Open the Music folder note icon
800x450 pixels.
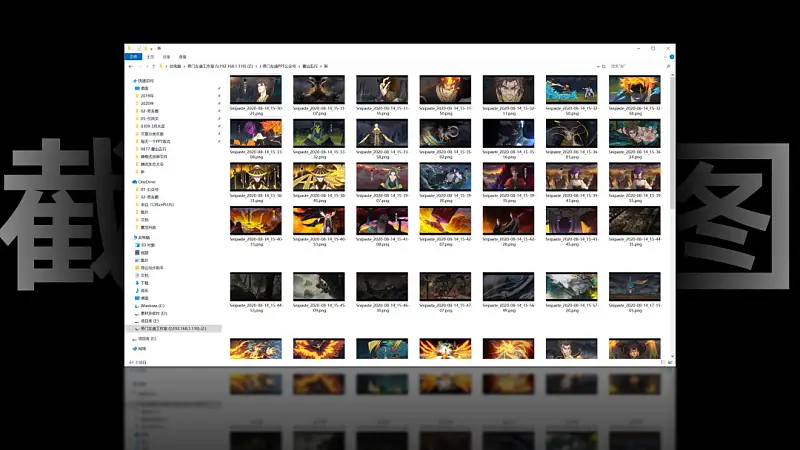(137, 290)
